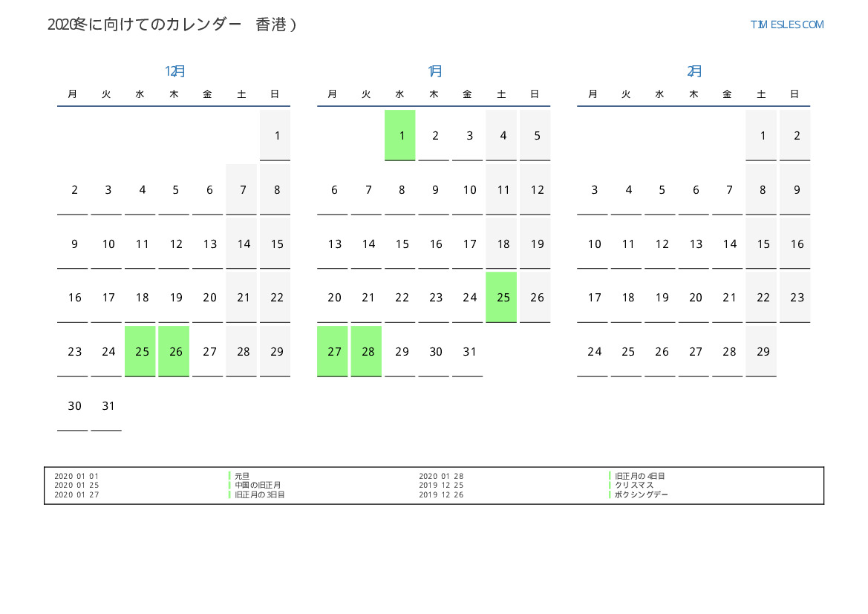Select January 2 in the 1月 calendar
Image resolution: width=868 pixels, height=614 pixels.
[434, 136]
